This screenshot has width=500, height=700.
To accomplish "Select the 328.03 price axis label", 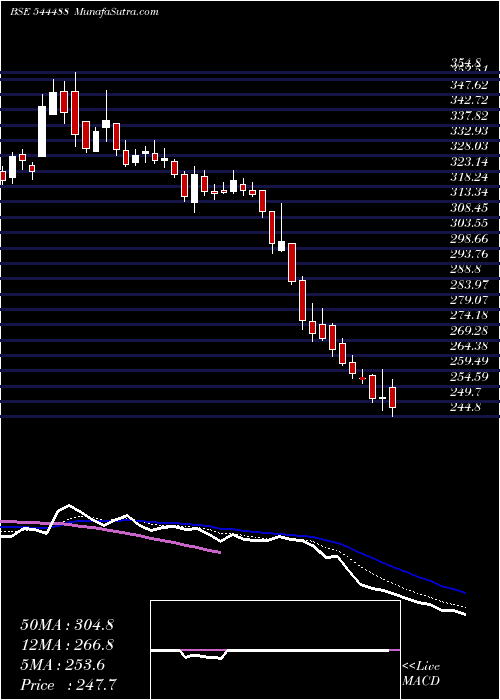I will pos(469,146).
